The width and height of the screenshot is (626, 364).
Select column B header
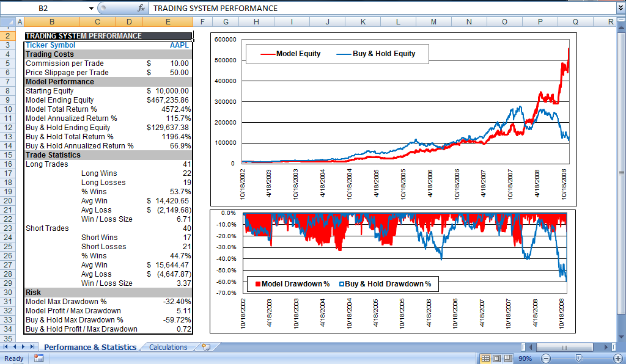52,22
